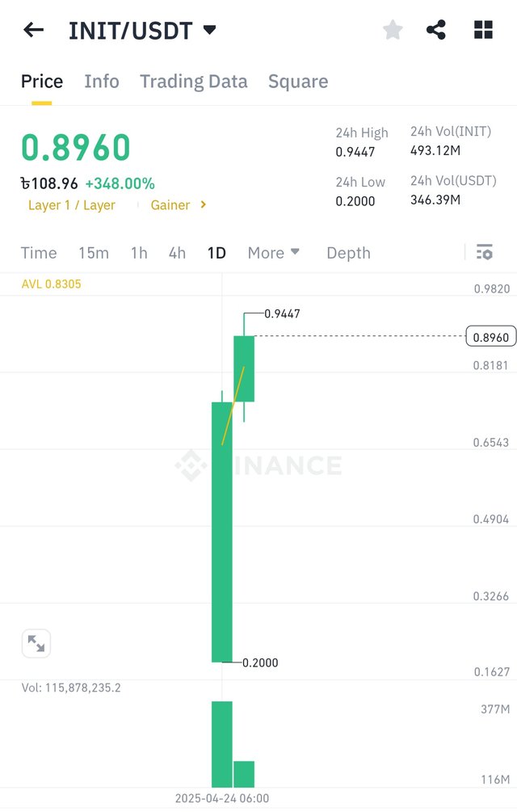
Task: Open the grid layout icon
Action: click(x=483, y=31)
